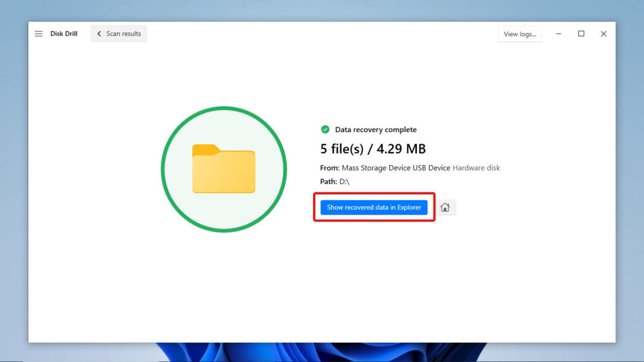Image resolution: width=644 pixels, height=362 pixels.
Task: Click the back chevron next to Scan results
Action: point(99,33)
